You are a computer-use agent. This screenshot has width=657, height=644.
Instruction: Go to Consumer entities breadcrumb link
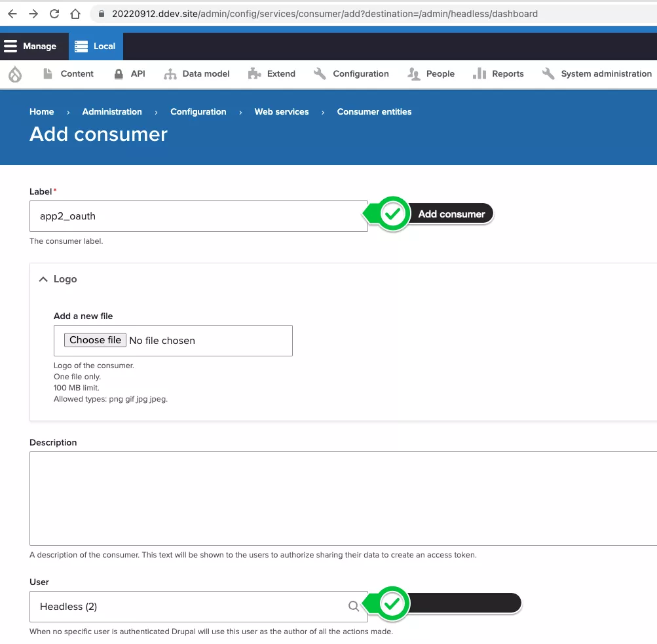click(x=374, y=112)
